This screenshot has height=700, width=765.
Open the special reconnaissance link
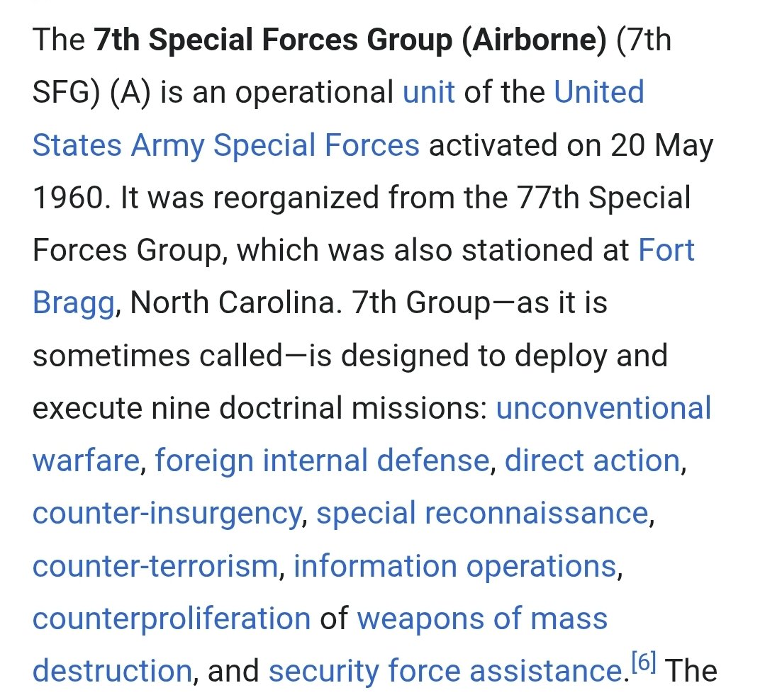pyautogui.click(x=481, y=514)
